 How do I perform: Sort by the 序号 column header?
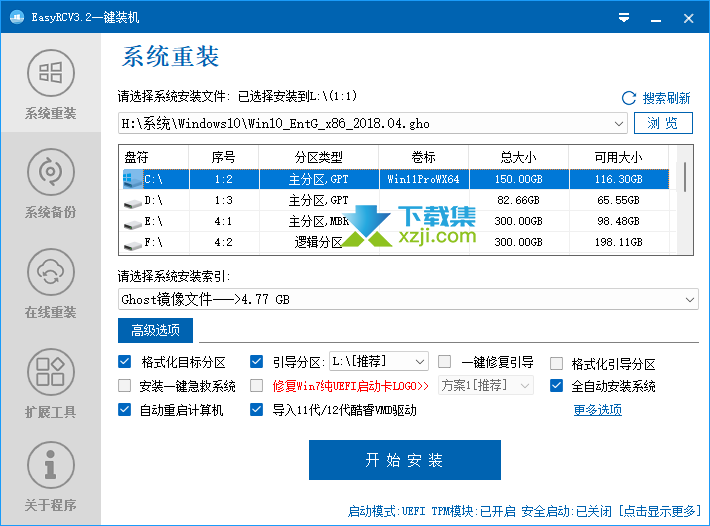(x=224, y=157)
